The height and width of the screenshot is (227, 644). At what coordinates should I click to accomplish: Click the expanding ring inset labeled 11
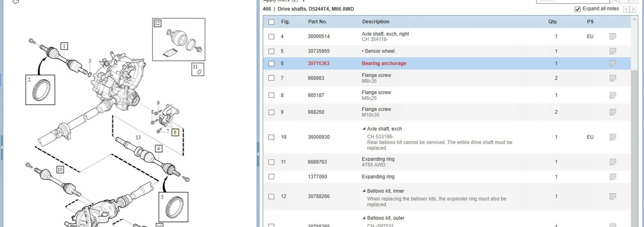tap(198, 69)
